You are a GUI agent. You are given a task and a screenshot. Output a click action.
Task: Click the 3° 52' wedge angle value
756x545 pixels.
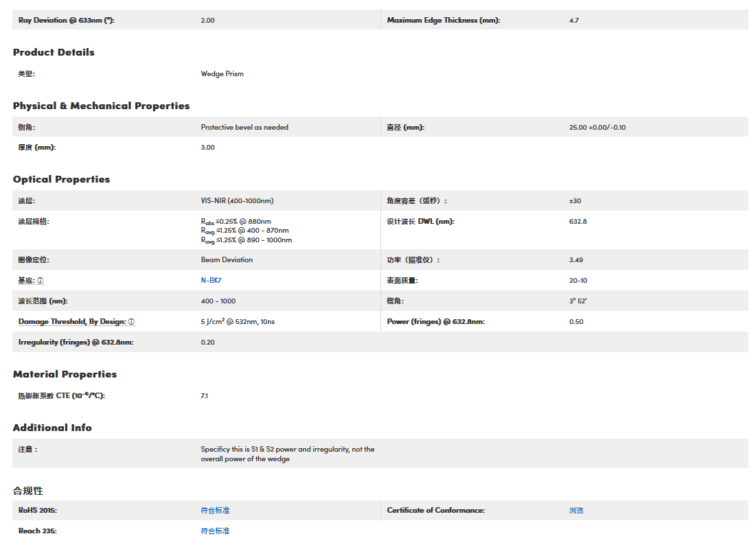(577, 301)
